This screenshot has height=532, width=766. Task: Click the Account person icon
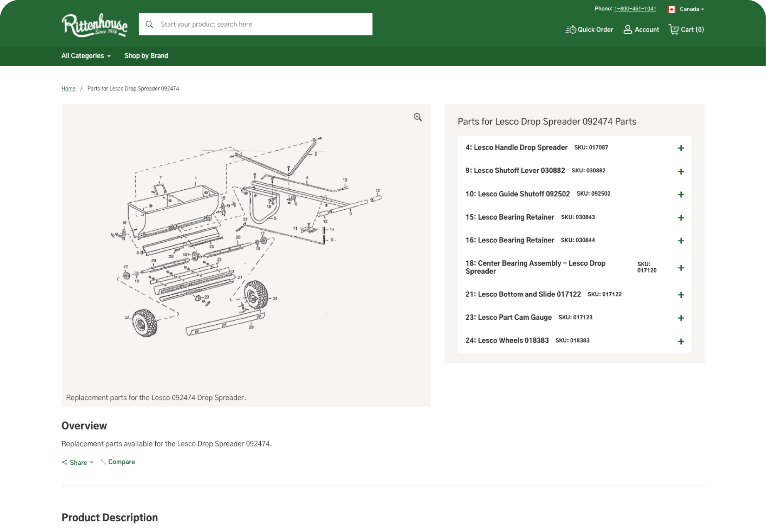[627, 29]
